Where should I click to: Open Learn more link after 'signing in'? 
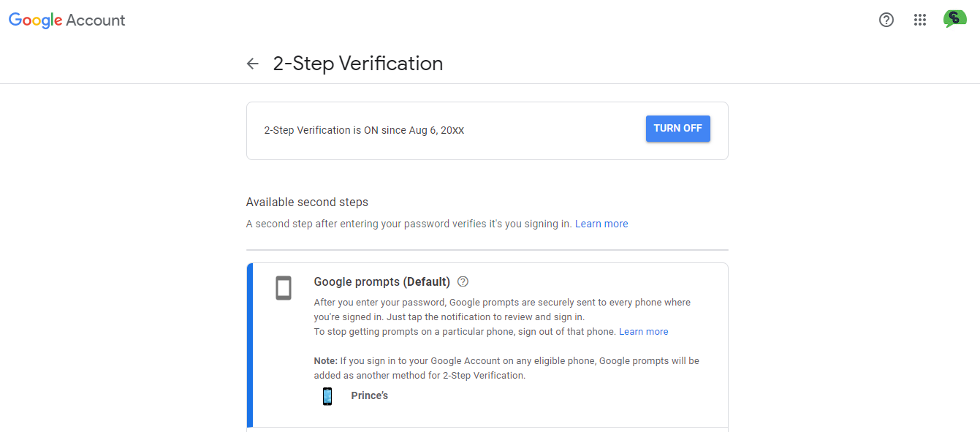(601, 224)
